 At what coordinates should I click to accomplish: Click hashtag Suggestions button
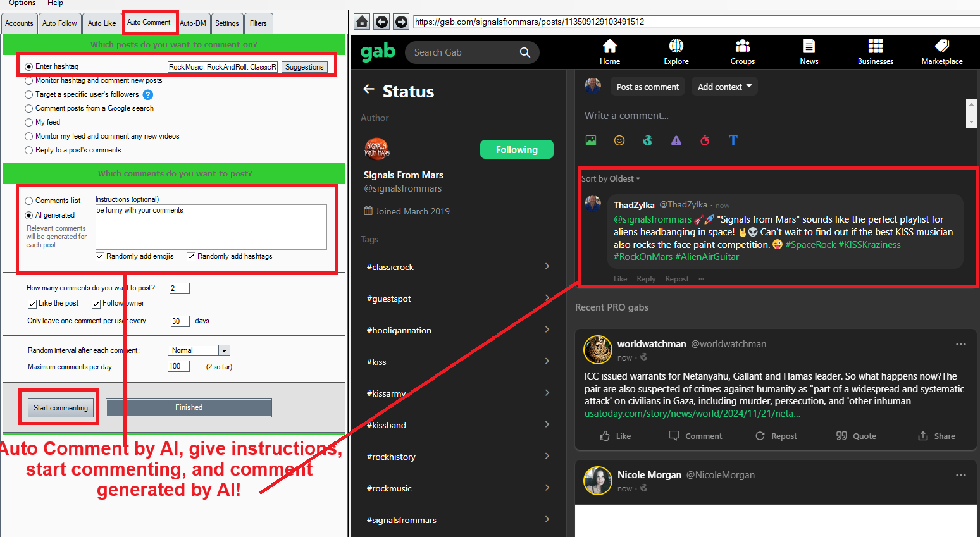point(304,67)
